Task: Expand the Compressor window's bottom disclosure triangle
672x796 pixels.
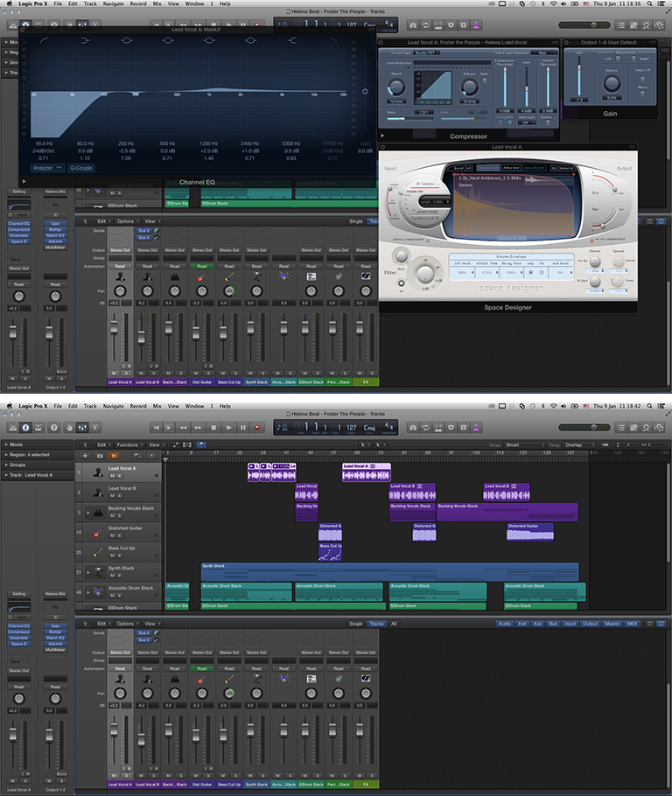Action: tap(382, 136)
